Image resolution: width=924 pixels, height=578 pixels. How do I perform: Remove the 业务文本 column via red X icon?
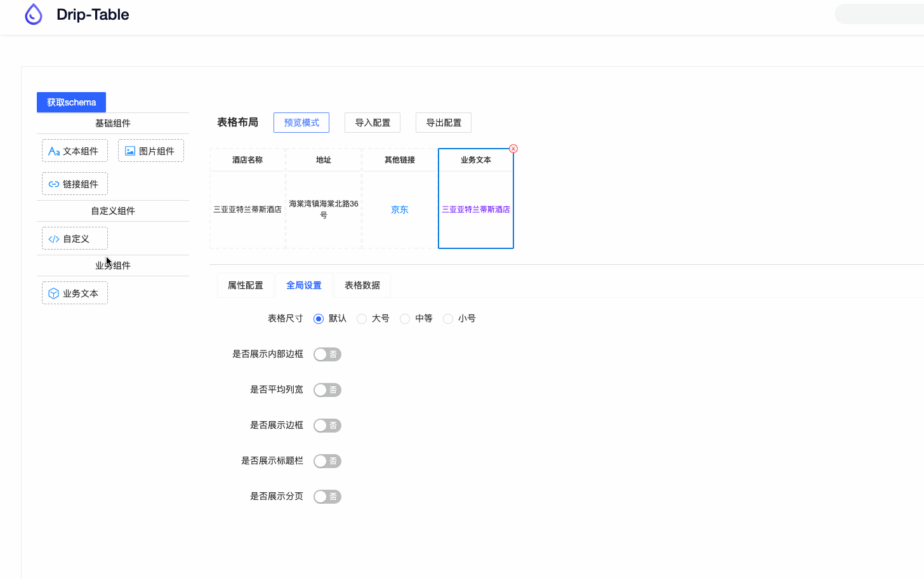click(513, 148)
